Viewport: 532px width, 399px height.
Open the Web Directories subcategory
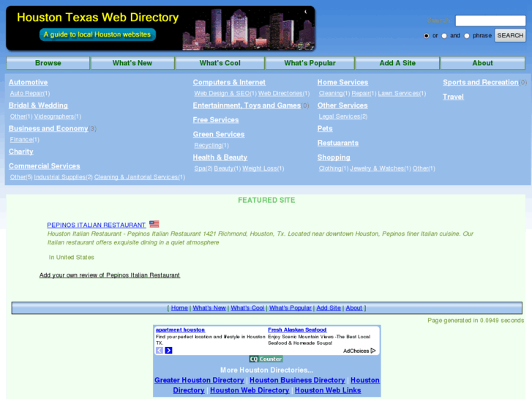[x=280, y=94]
